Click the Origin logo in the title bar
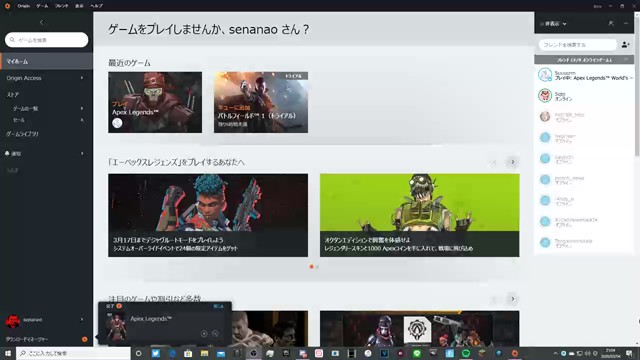 tap(7, 6)
